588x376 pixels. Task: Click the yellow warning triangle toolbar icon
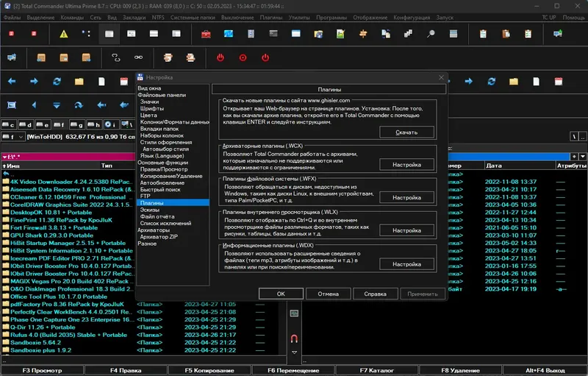click(x=64, y=34)
